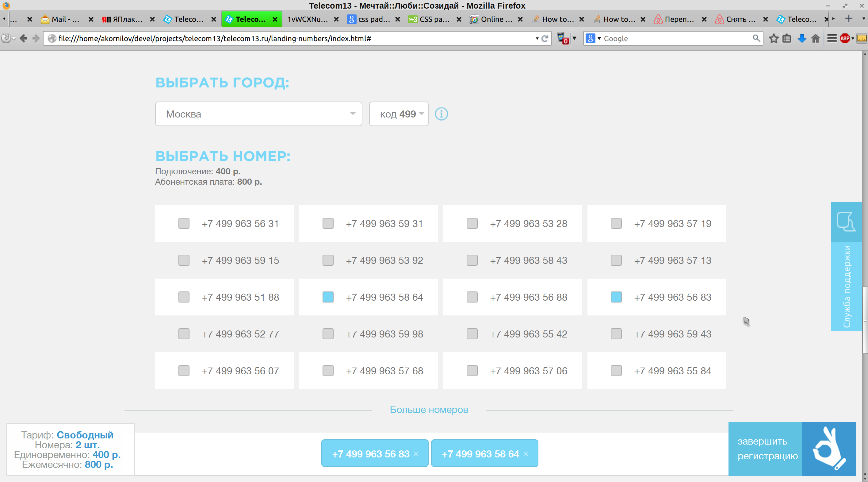
Task: Open the Москва city dropdown
Action: 259,114
